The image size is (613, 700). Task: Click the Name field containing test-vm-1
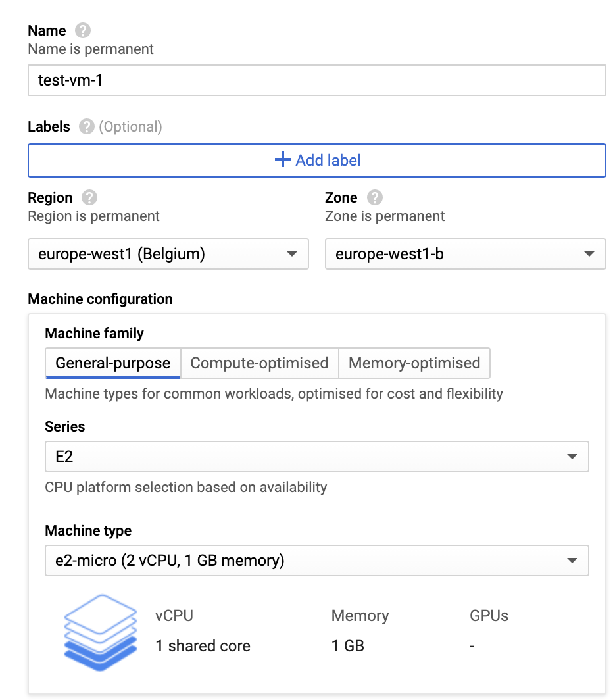(x=316, y=80)
